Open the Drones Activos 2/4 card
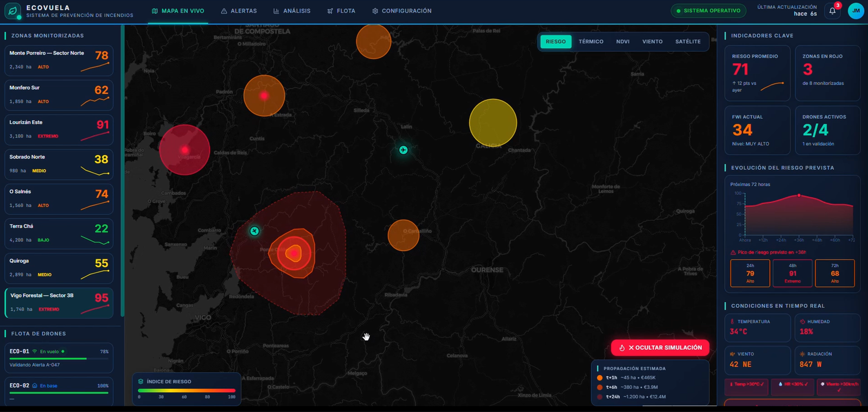This screenshot has height=412, width=868. (x=828, y=130)
